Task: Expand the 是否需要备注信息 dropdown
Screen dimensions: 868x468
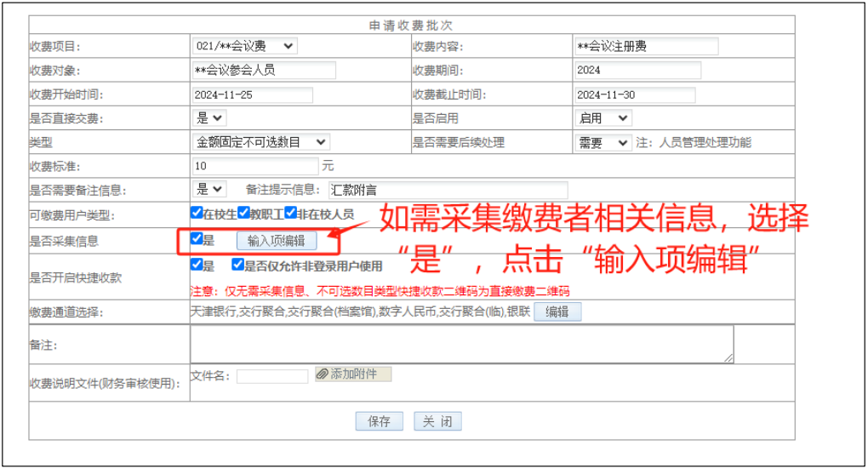Action: coord(210,189)
